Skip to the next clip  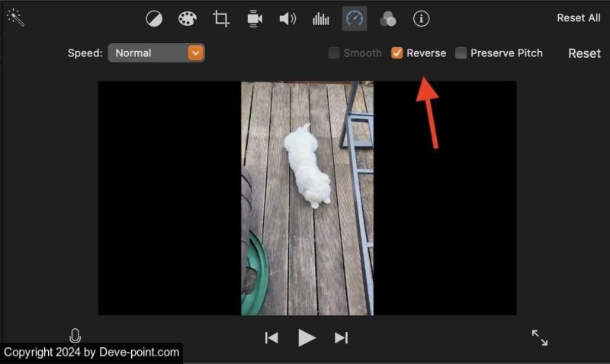click(x=341, y=337)
